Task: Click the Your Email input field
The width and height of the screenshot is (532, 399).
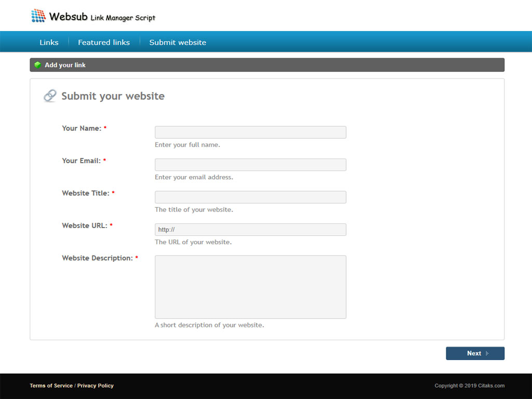Action: (250, 164)
